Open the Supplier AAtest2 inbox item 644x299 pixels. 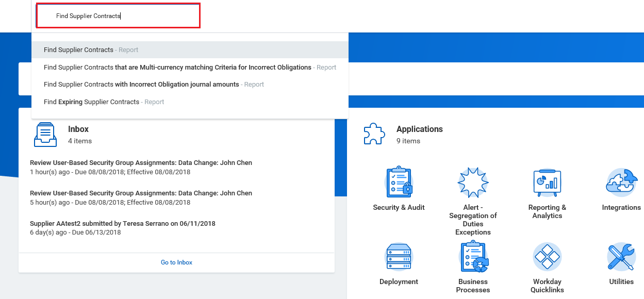pos(123,224)
